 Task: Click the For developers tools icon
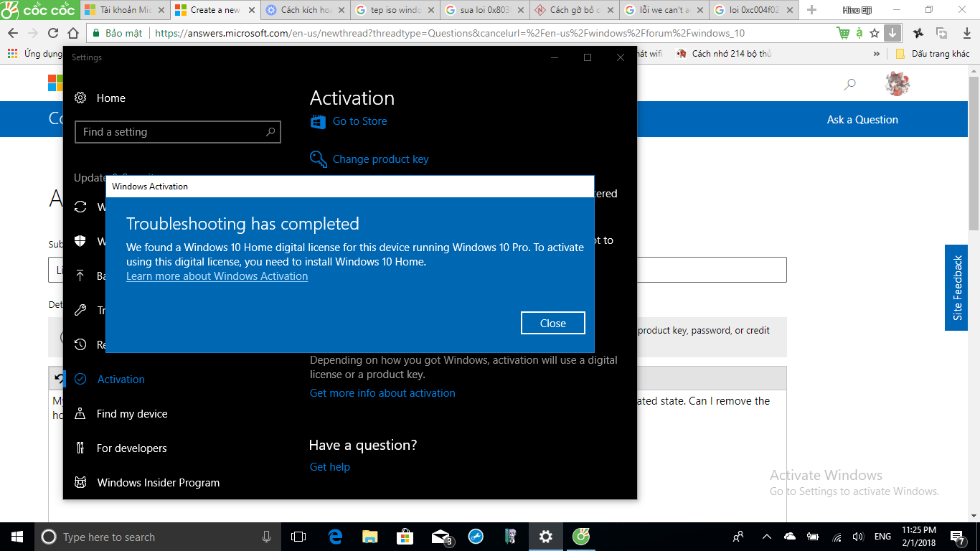point(80,448)
